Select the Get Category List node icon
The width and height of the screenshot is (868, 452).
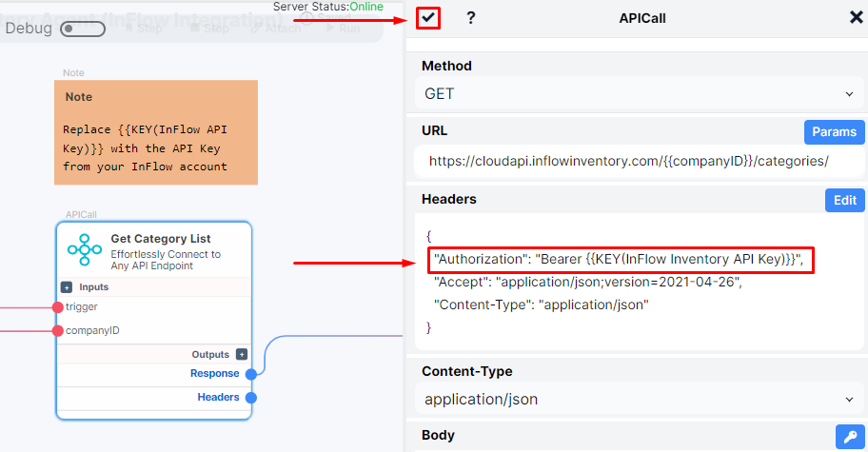click(x=84, y=249)
